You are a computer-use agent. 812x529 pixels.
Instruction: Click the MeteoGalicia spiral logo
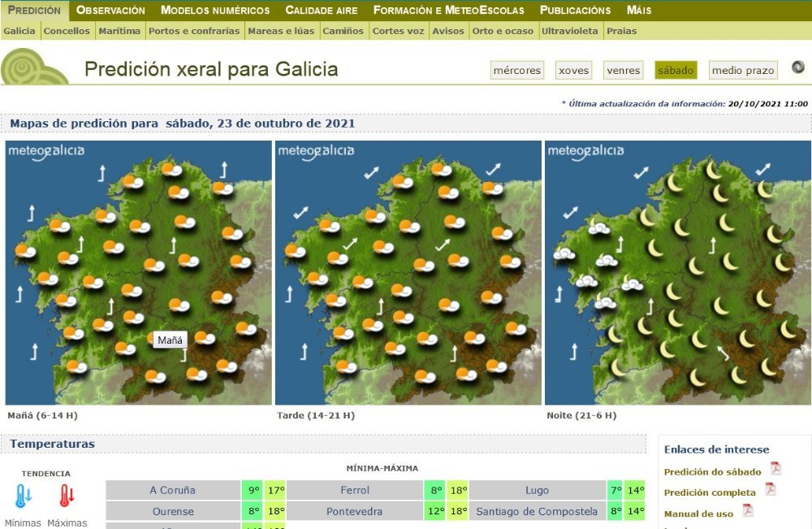pos(34,67)
